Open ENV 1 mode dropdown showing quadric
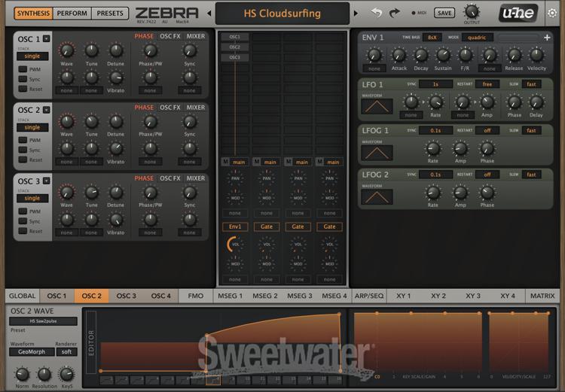 (478, 37)
